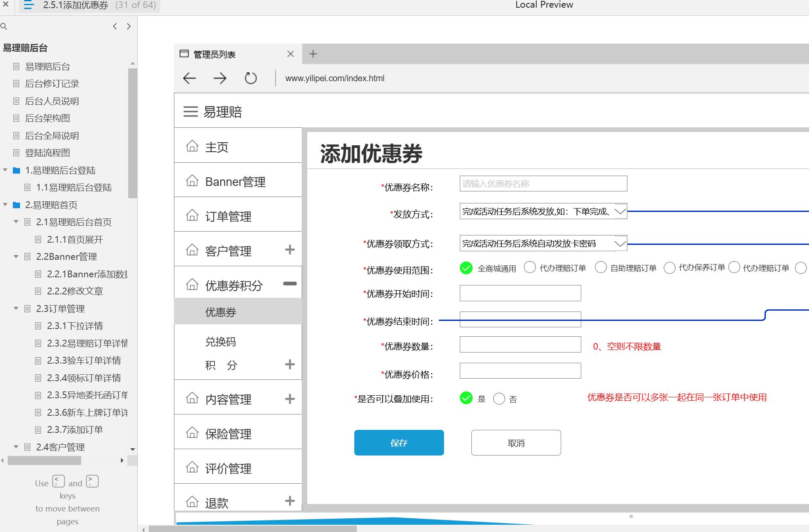This screenshot has width=809, height=532.
Task: Click the sidebar vertical scrollbar thumb
Action: [132, 133]
